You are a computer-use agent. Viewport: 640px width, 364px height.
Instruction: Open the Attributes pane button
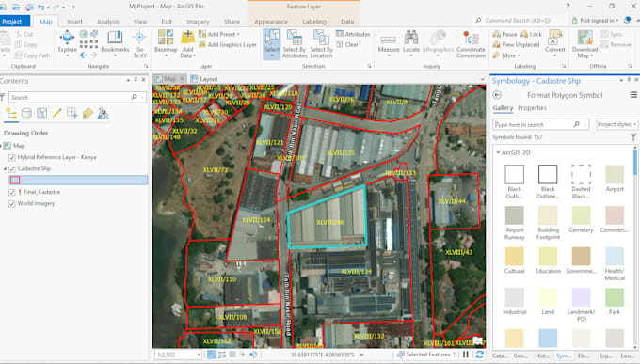pos(353,34)
